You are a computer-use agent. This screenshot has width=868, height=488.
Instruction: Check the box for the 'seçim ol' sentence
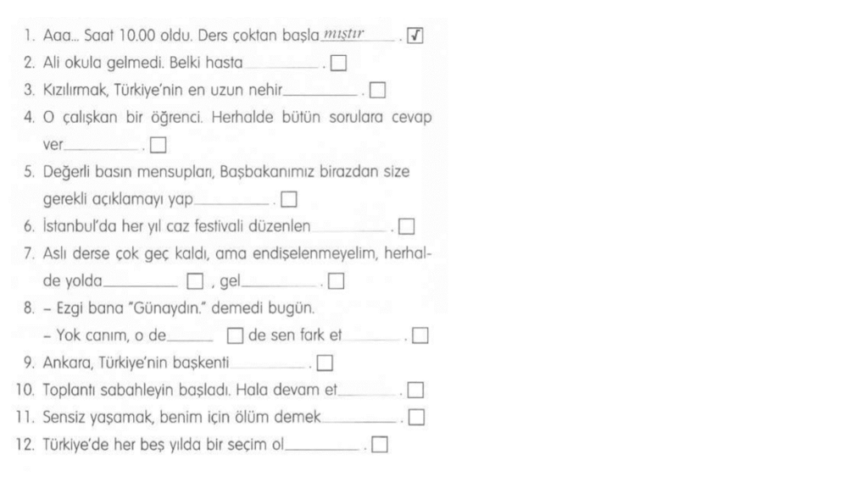click(379, 443)
